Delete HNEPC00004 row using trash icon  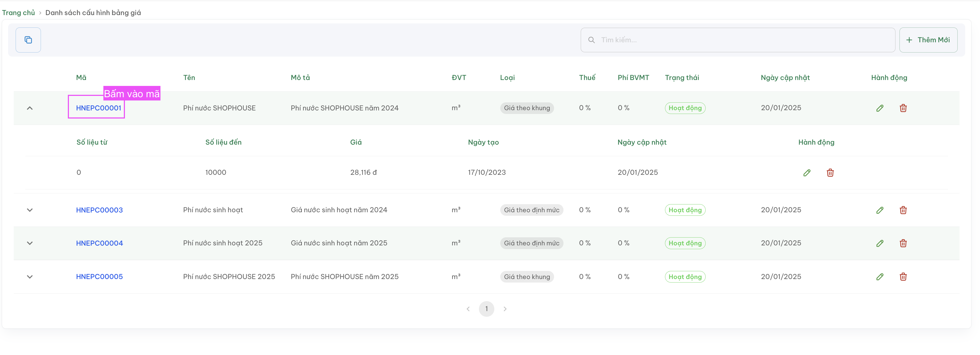point(903,243)
